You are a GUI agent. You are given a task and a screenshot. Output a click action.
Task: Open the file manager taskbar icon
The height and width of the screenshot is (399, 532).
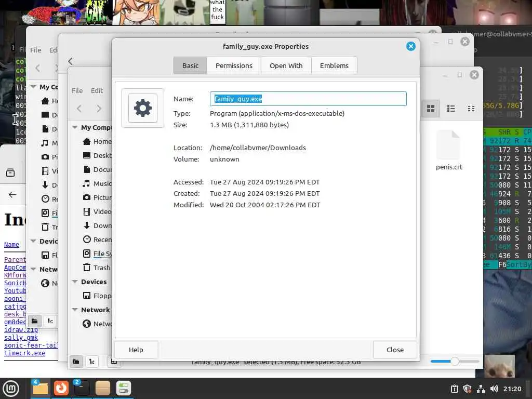click(41, 389)
